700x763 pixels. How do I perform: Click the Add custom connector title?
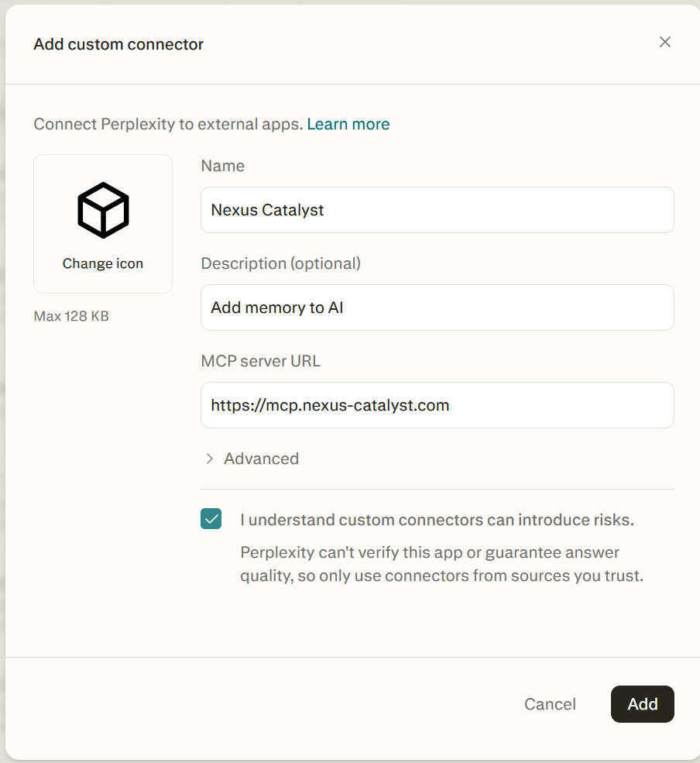coord(118,44)
